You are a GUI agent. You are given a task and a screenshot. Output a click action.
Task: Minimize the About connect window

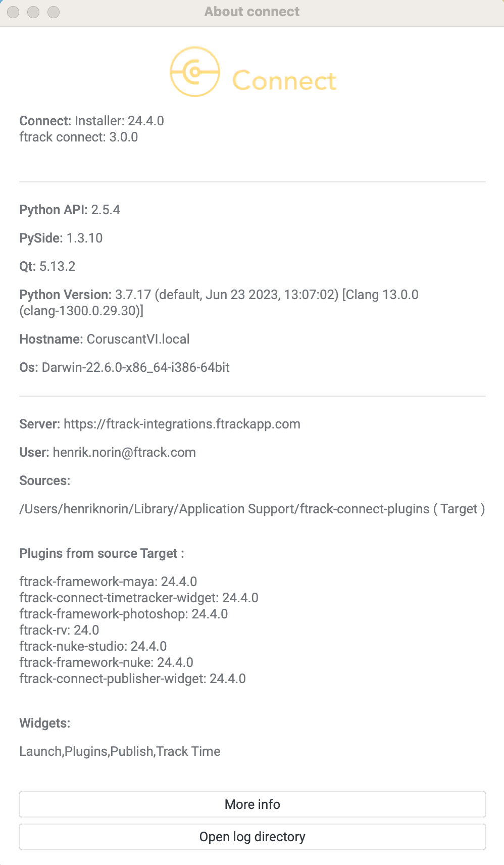point(33,12)
